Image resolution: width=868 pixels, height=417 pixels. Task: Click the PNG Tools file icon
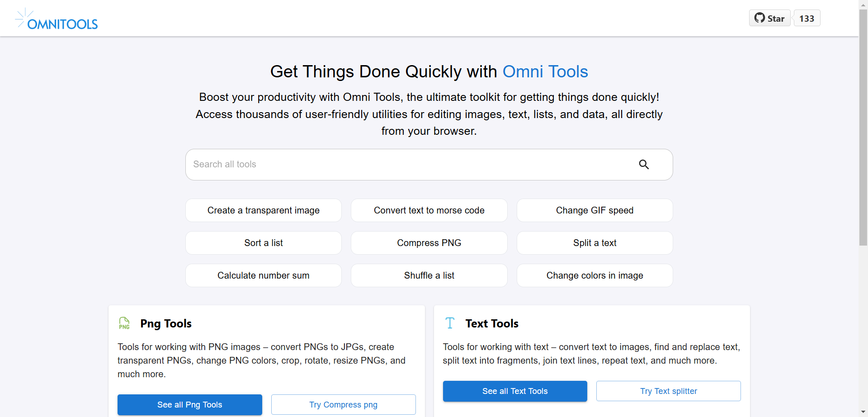(x=124, y=323)
